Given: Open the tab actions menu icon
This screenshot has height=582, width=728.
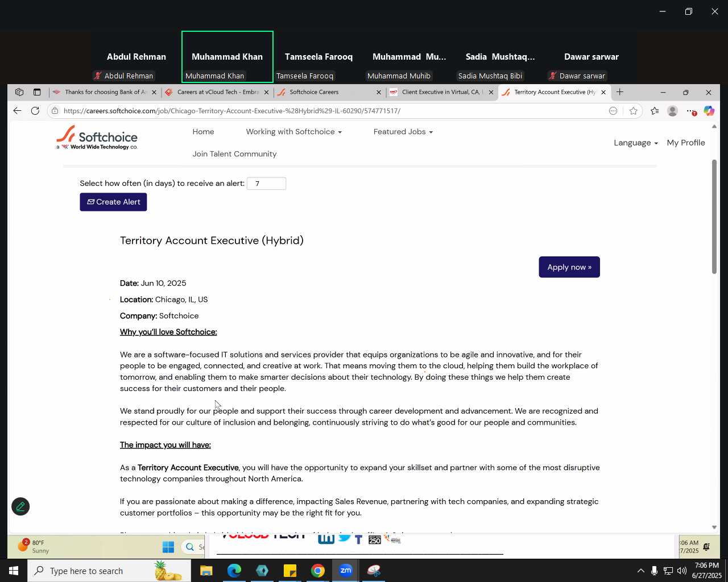Looking at the screenshot, I should pos(37,92).
